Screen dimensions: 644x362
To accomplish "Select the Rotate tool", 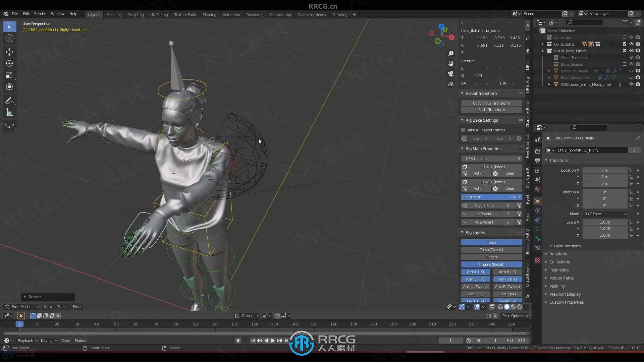I will pos(9,63).
